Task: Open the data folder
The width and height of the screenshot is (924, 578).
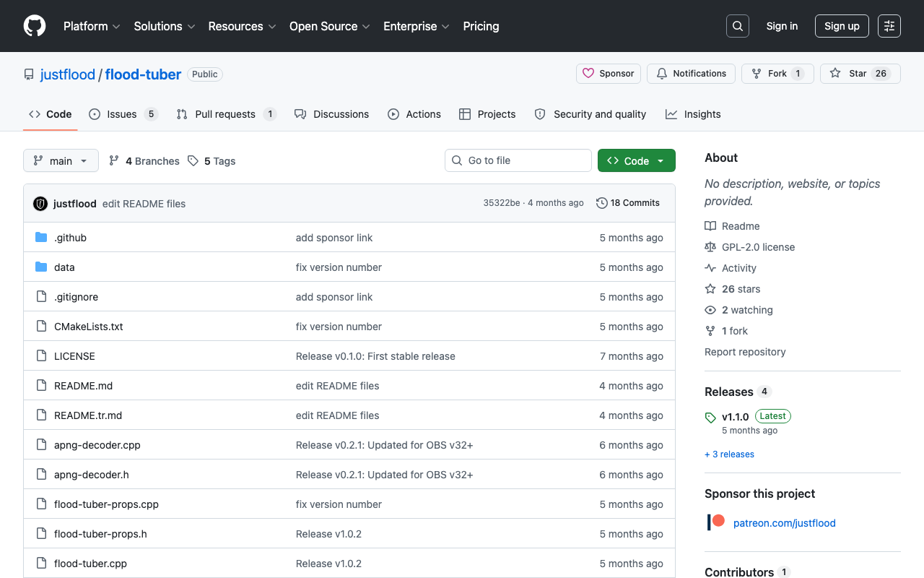Action: click(64, 267)
